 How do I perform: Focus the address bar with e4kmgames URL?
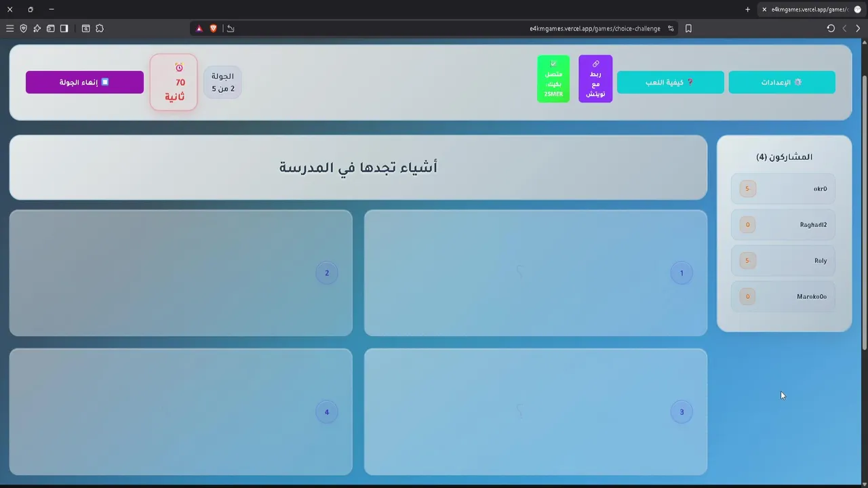(595, 28)
